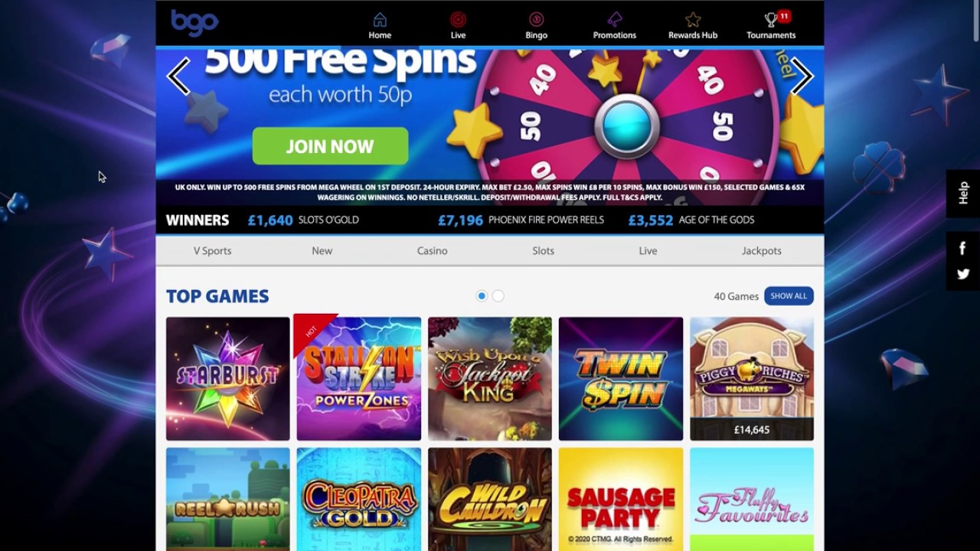Open the Tournaments trophy icon
Viewport: 980px width, 551px height.
(771, 20)
